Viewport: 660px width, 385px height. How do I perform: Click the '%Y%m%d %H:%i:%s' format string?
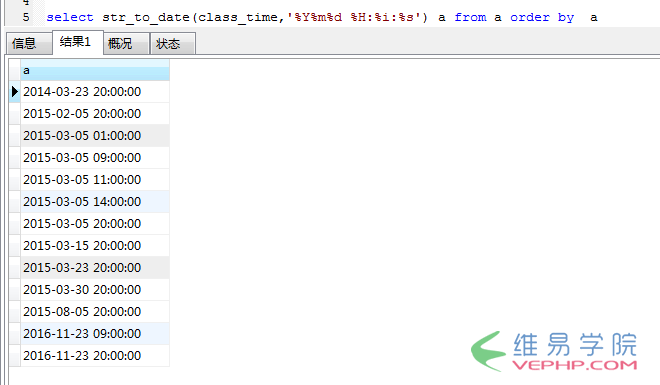tap(354, 17)
